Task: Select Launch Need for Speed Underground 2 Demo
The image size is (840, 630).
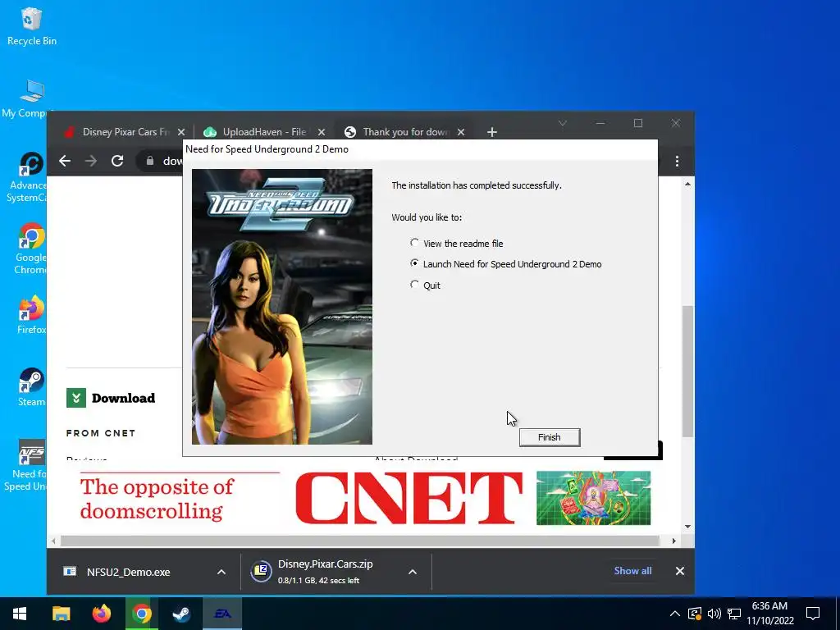Action: tap(505, 263)
